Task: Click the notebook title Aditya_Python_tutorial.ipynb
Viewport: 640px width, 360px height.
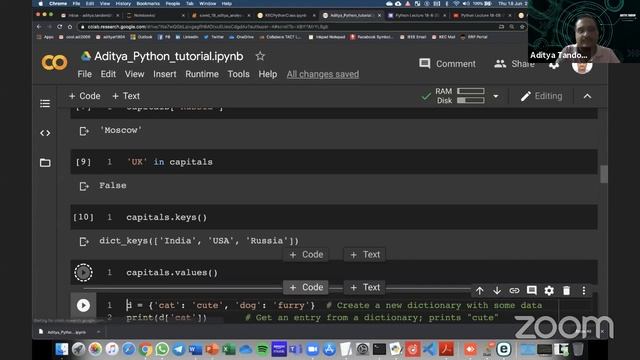Action: coord(169,56)
